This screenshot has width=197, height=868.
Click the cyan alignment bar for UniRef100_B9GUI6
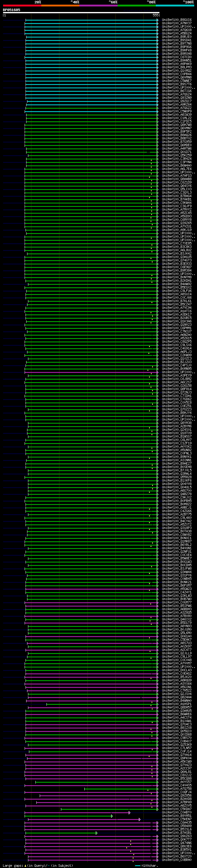tap(92, 20)
